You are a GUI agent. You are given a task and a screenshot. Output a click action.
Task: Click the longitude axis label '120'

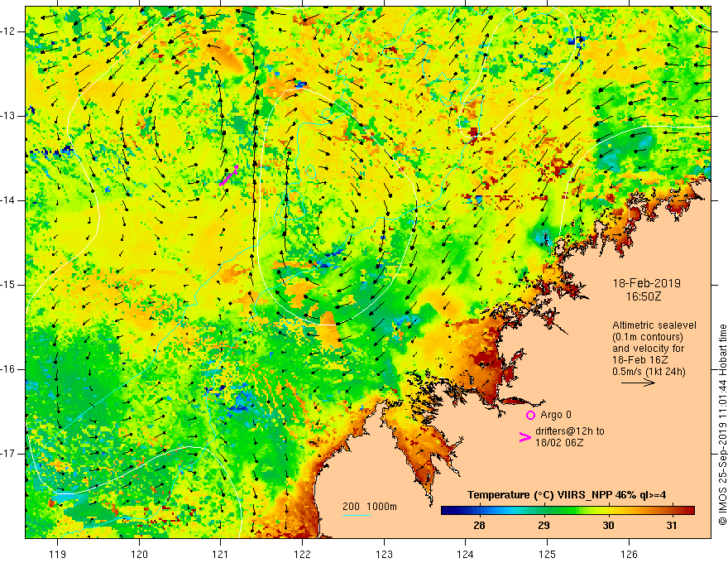pos(139,554)
